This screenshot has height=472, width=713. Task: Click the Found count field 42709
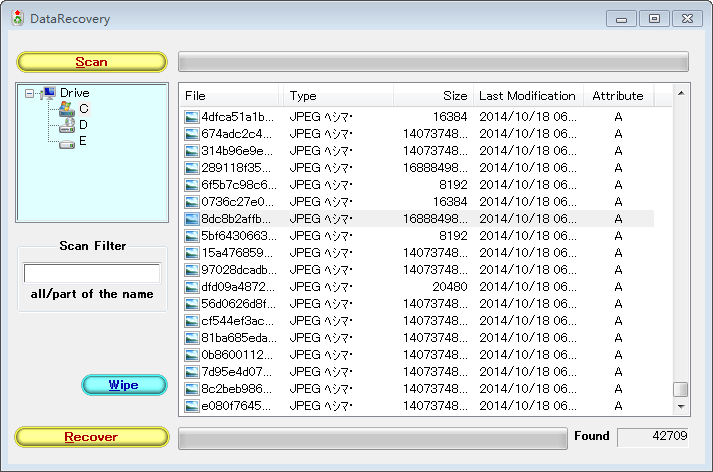tap(653, 437)
